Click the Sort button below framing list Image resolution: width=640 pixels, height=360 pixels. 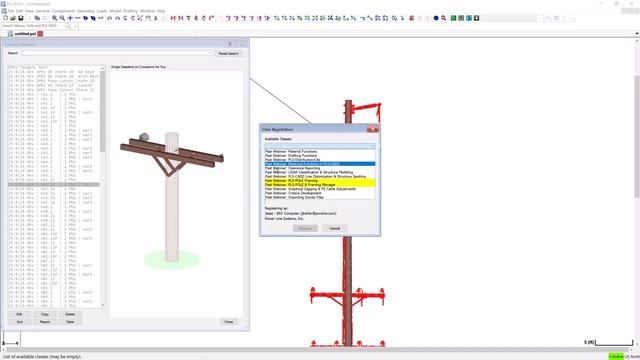(x=19, y=322)
